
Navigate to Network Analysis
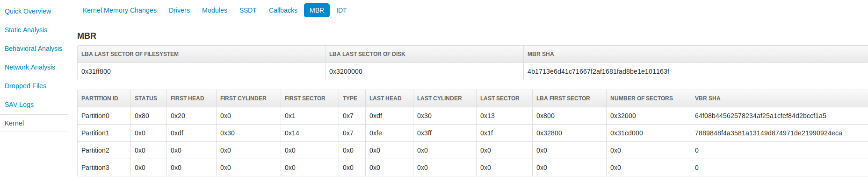pyautogui.click(x=30, y=67)
